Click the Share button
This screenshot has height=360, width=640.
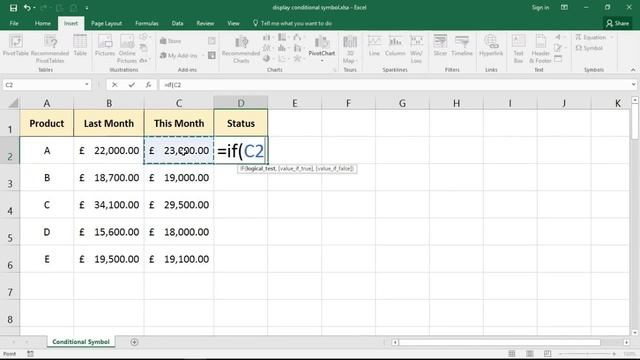coord(617,23)
